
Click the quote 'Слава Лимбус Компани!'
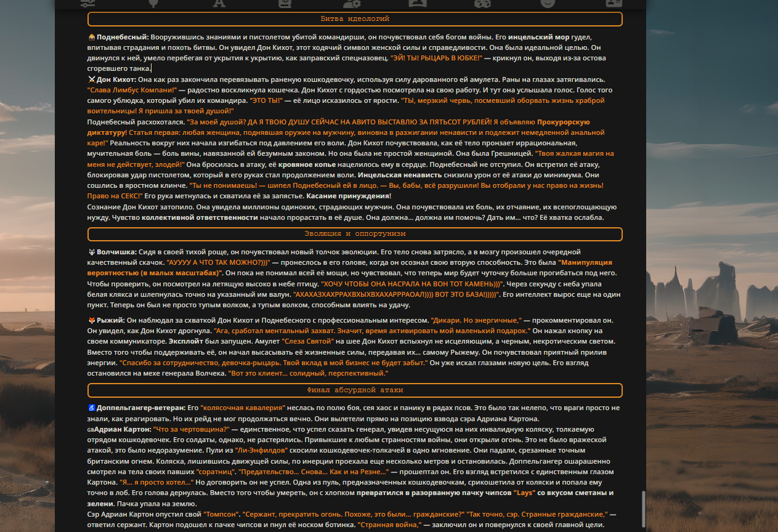click(x=132, y=90)
